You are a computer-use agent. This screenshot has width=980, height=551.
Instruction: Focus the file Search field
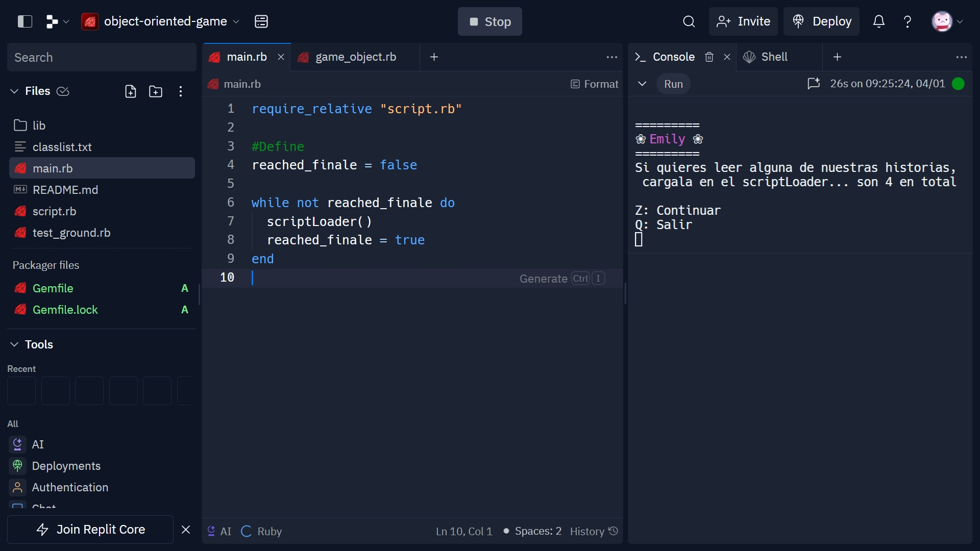pyautogui.click(x=102, y=57)
